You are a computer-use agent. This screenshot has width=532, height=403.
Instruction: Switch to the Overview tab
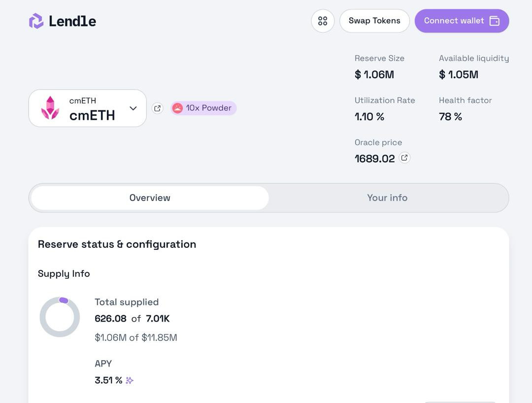pos(150,198)
